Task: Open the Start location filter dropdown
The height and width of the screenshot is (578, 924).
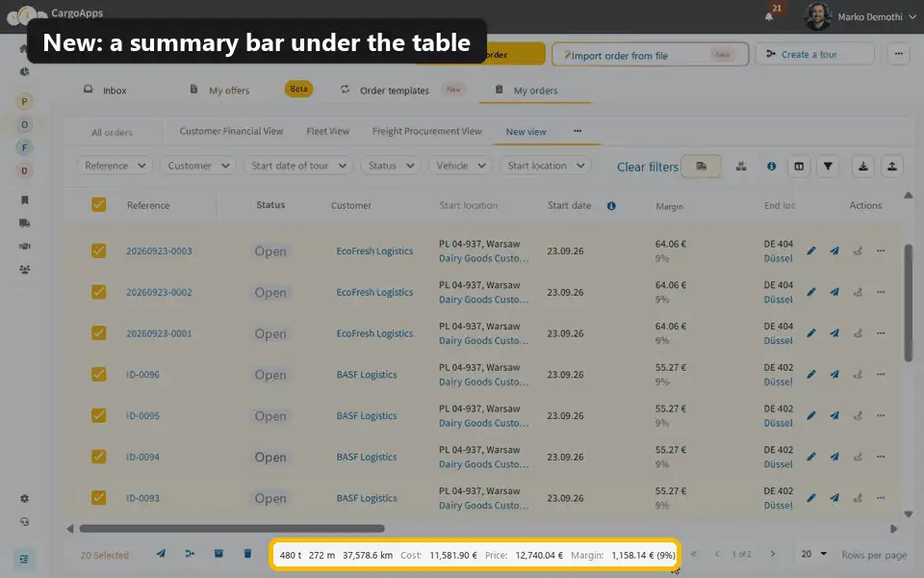Action: pos(545,166)
